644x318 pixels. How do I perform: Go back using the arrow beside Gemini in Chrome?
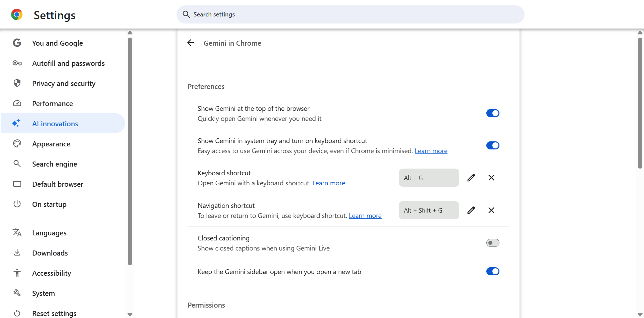191,43
